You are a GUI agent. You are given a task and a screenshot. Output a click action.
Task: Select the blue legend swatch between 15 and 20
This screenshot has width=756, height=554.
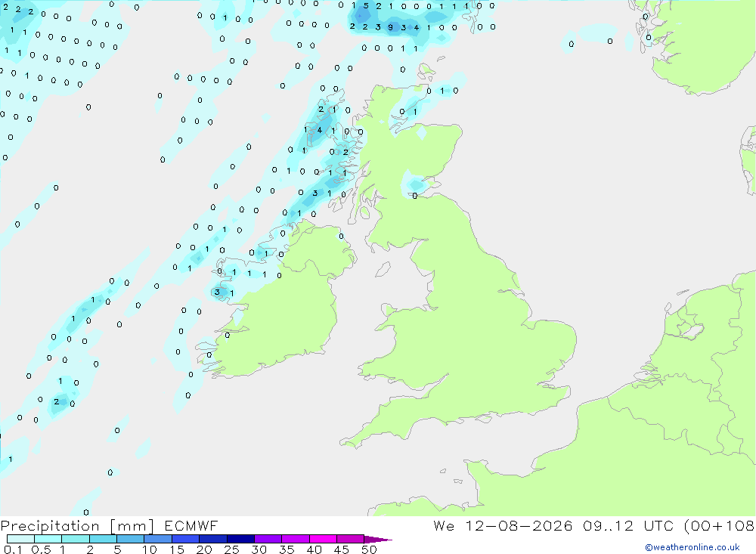coord(185,539)
